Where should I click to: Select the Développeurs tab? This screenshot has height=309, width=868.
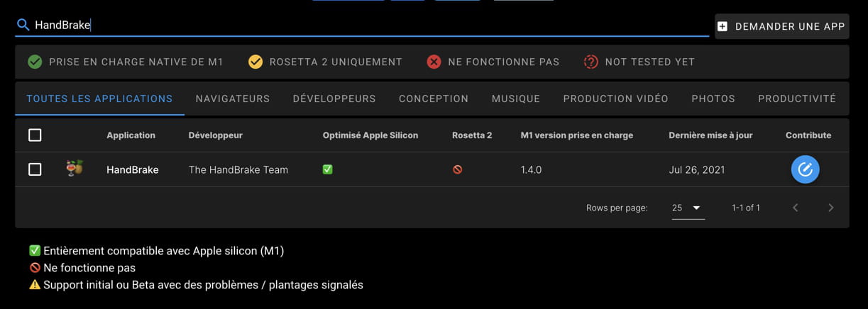(x=334, y=99)
